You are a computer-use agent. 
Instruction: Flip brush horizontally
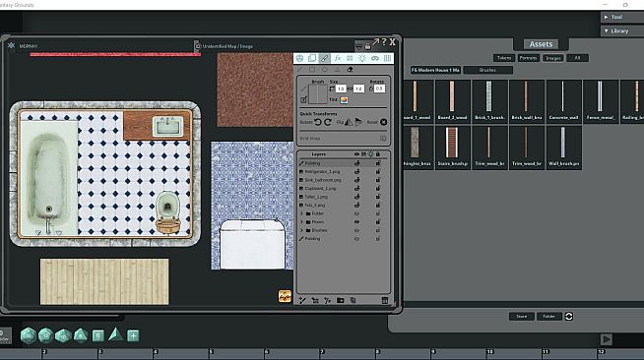[x=349, y=122]
